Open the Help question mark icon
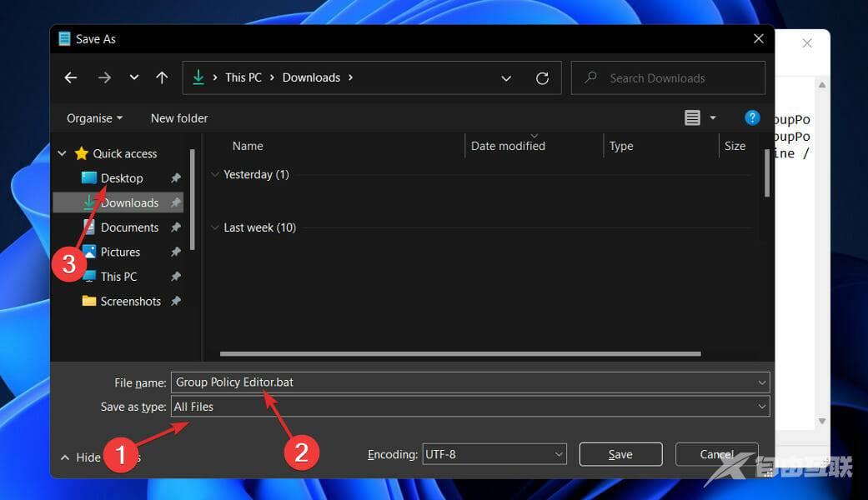 (752, 117)
